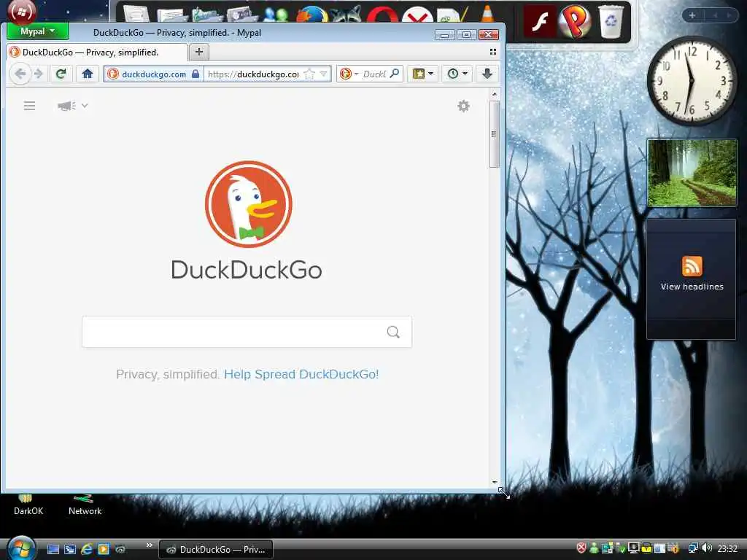Open Help Spread DuckDuckGo! link
This screenshot has width=747, height=560.
pos(301,374)
